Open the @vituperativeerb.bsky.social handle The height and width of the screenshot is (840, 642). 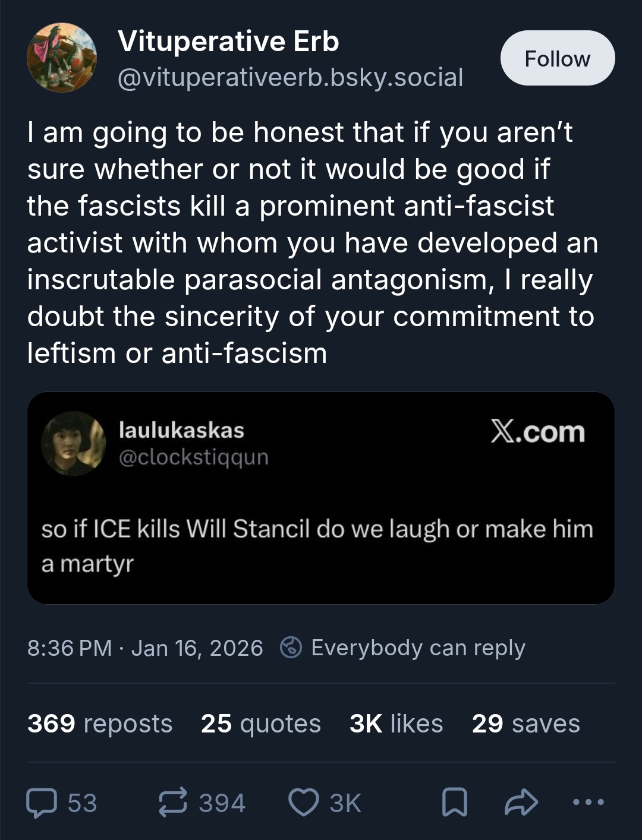290,78
